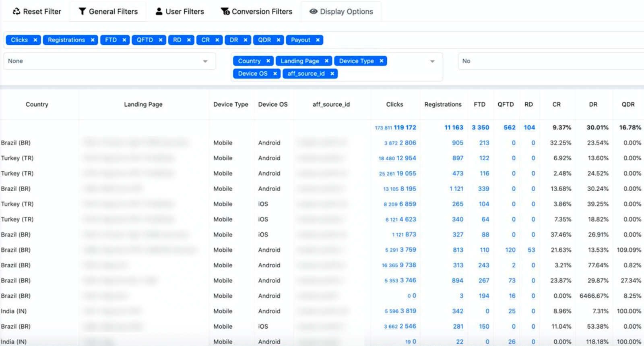Click QFTD value 120

click(510, 250)
